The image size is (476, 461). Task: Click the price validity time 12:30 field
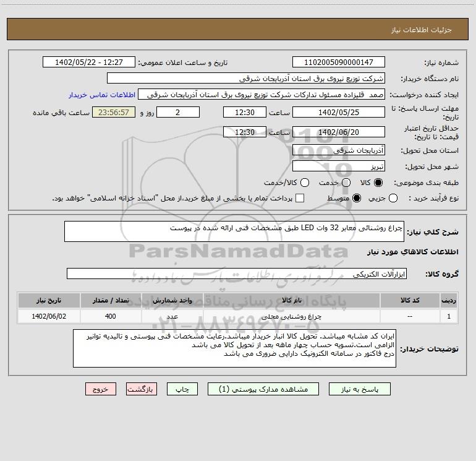[245, 132]
